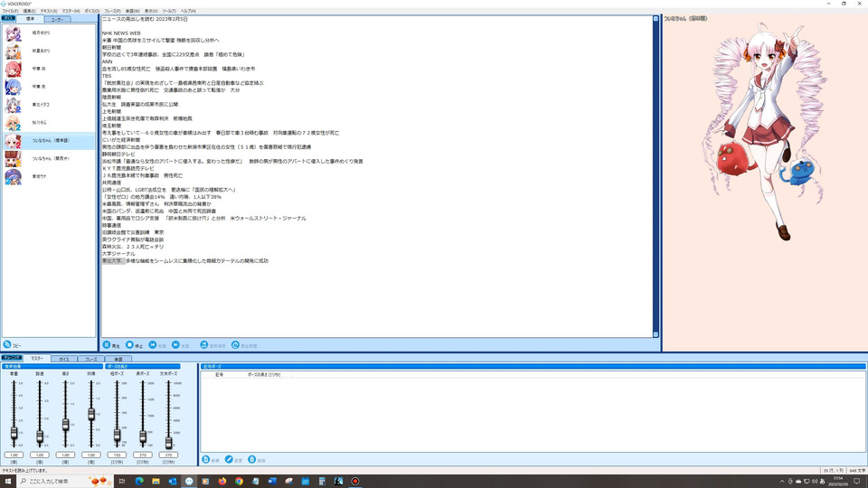Screen dimensions: 868x488
Task: Click the コピー voice copy icon
Action: pos(7,344)
